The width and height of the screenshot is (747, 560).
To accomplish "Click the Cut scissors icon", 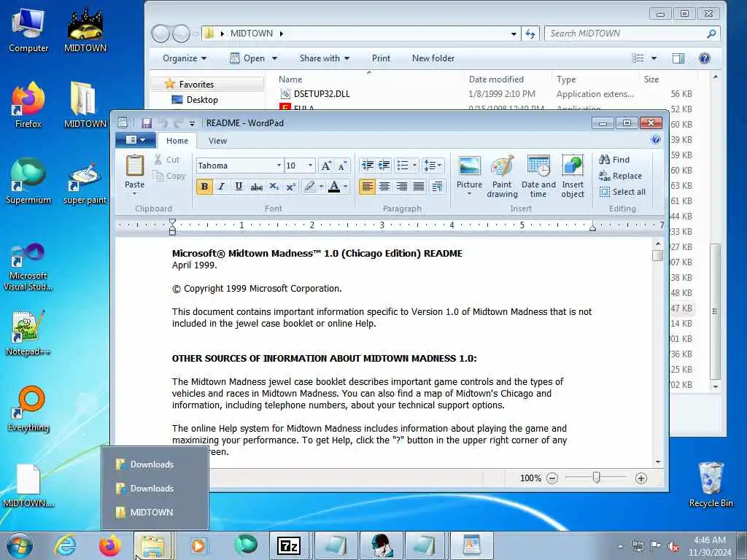I will (158, 160).
